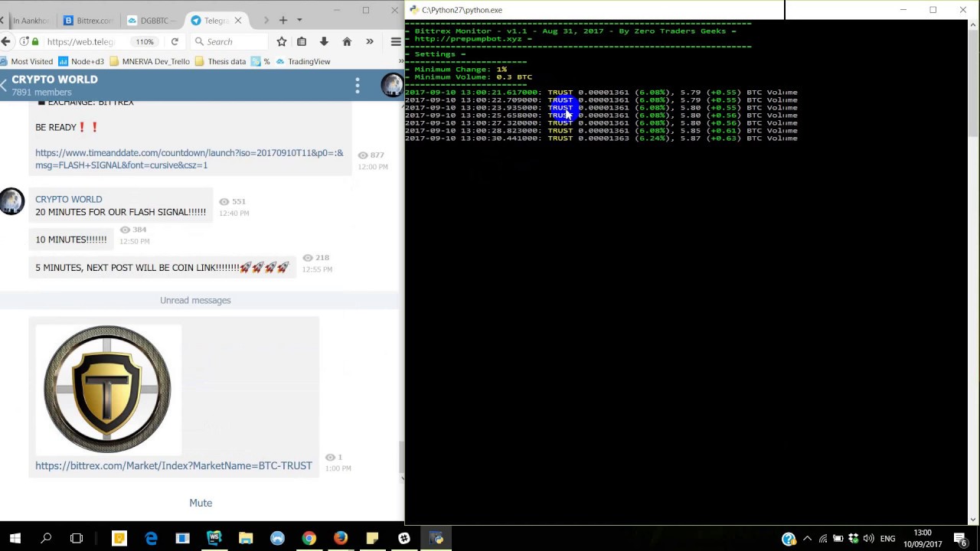Click Crypto World message author avatar

12,201
